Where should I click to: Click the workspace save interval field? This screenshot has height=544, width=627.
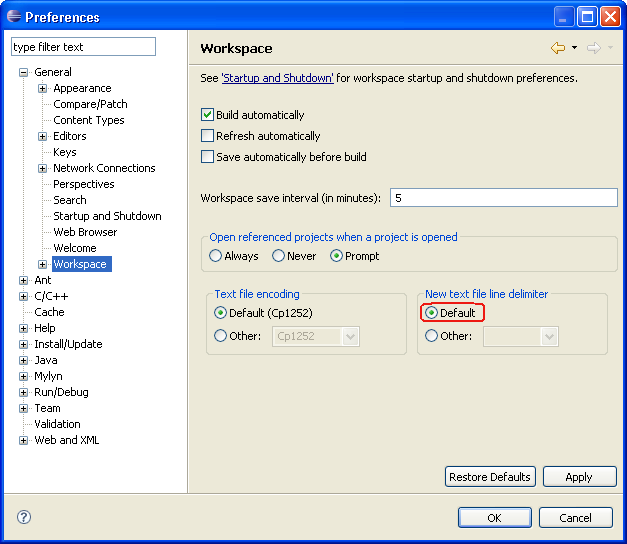(x=503, y=198)
